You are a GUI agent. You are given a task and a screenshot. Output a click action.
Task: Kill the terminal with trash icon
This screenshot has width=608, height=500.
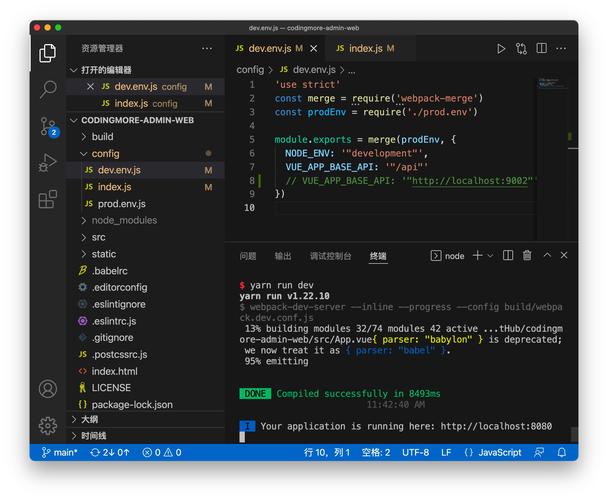point(527,255)
